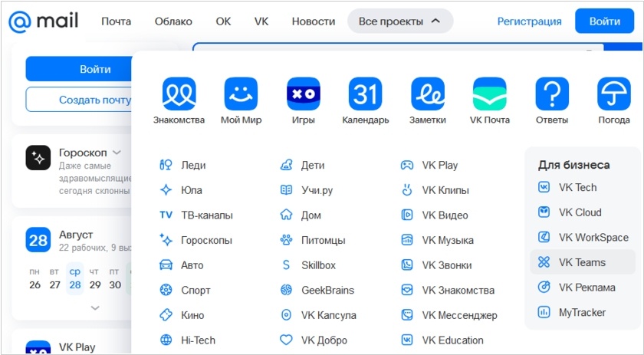The height and width of the screenshot is (355, 644).
Task: Expand the Гороскоп widget chevron
Action: tap(117, 153)
